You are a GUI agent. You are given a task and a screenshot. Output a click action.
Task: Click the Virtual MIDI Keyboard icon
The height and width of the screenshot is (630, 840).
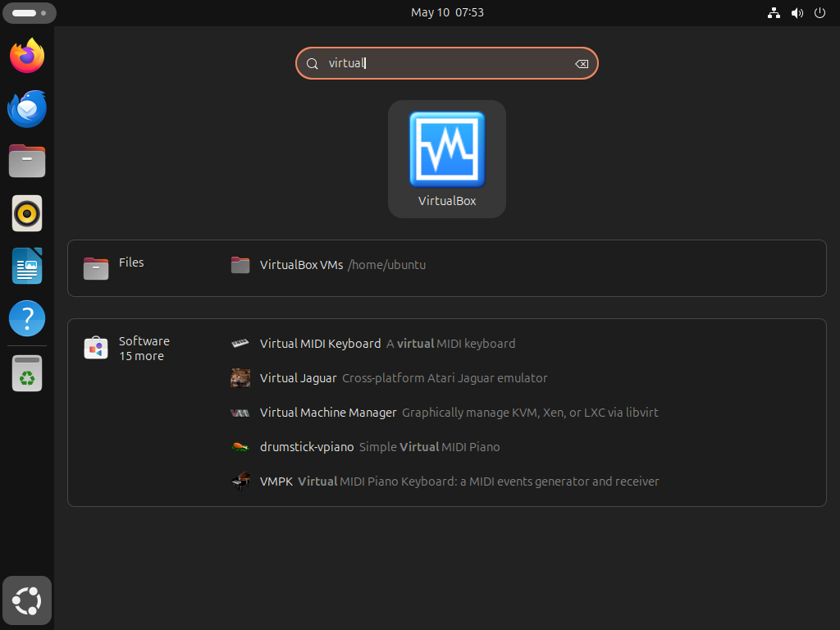coord(240,344)
